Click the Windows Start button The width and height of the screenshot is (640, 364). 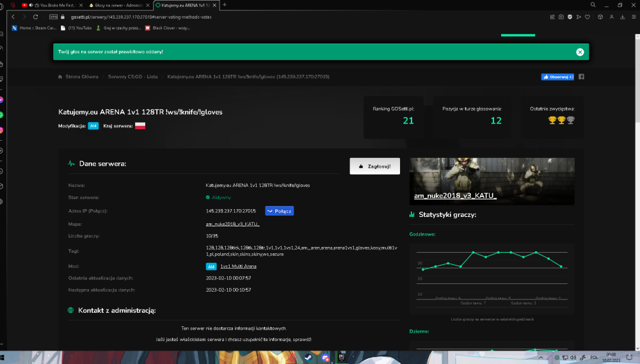point(2,358)
